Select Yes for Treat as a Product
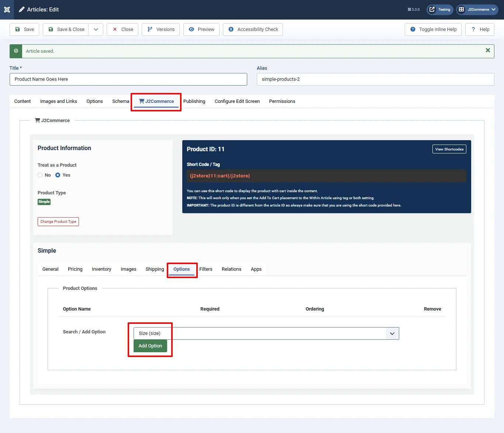The width and height of the screenshot is (504, 433). tap(58, 175)
